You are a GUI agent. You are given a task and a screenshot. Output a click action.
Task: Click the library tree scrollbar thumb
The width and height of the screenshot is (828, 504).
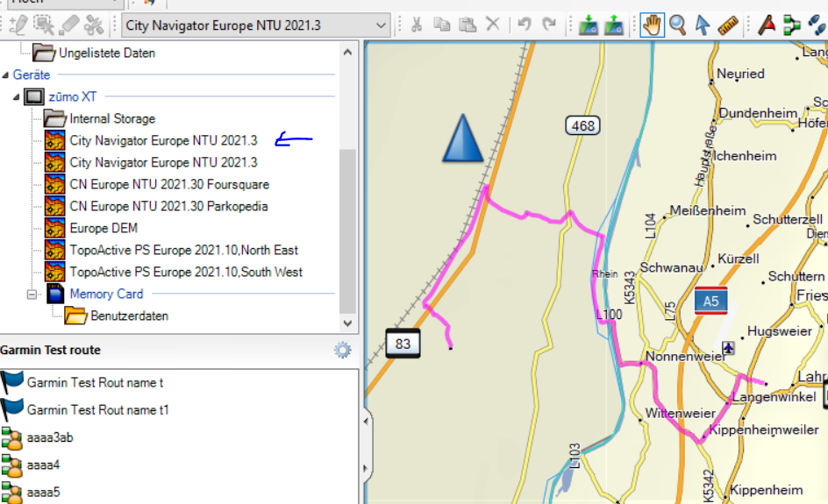(347, 231)
